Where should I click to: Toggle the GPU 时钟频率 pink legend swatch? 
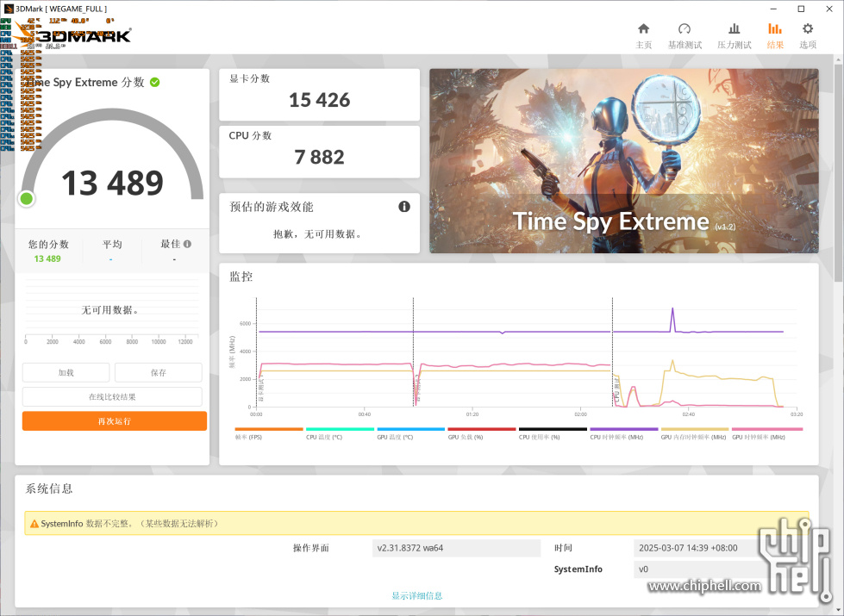pos(767,429)
